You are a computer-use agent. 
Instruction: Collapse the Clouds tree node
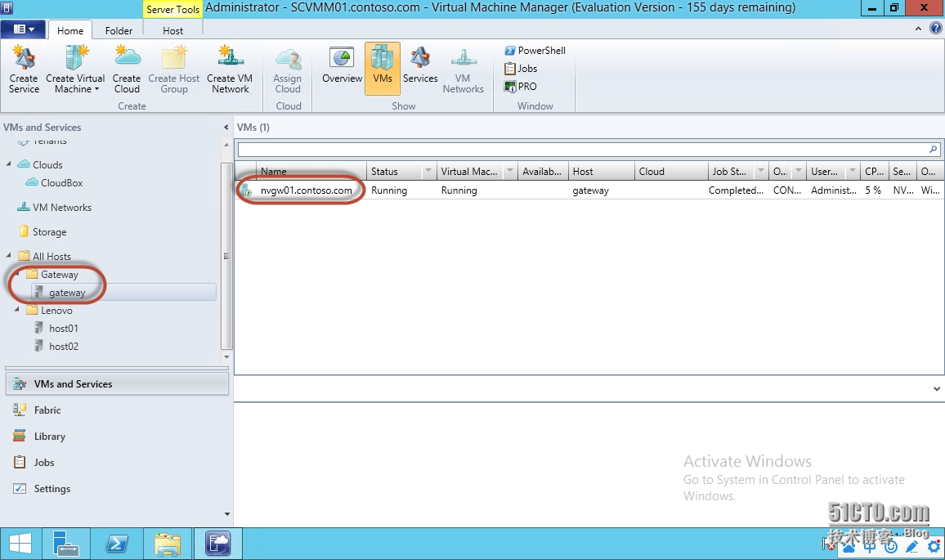tap(8, 164)
